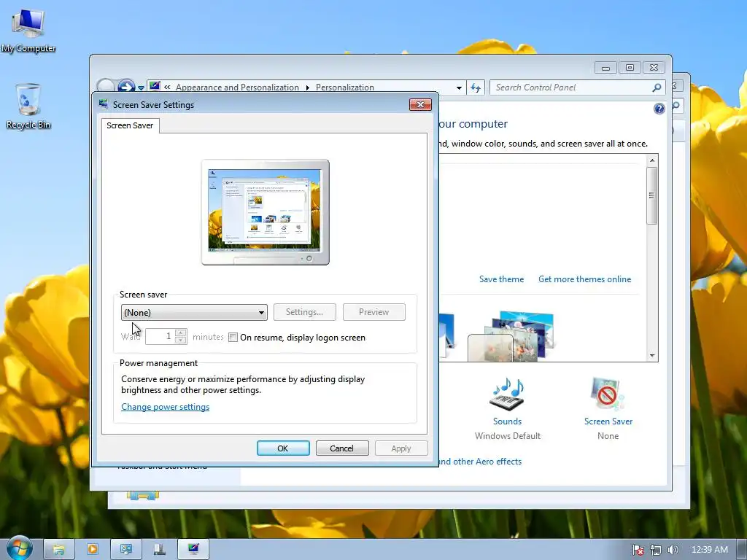Increase wait minutes spinner up arrow
The width and height of the screenshot is (747, 560).
181,332
